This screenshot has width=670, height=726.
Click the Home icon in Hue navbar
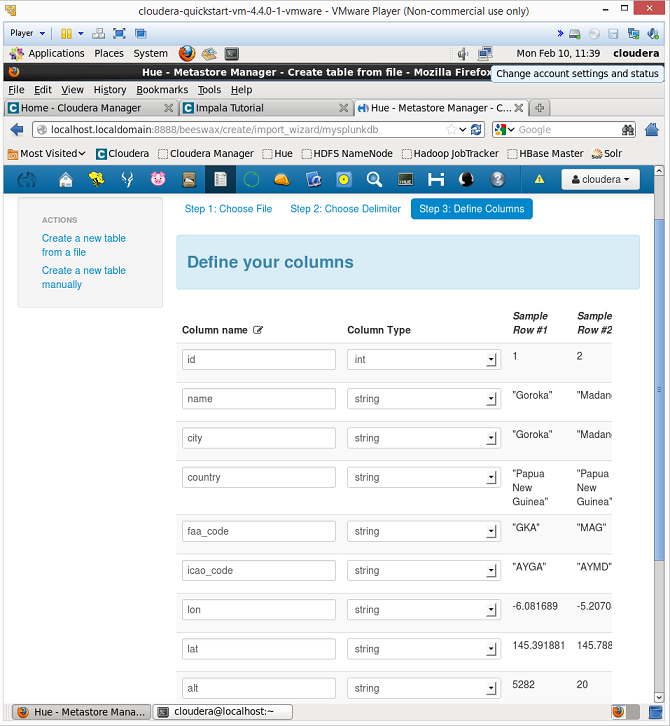[x=66, y=180]
